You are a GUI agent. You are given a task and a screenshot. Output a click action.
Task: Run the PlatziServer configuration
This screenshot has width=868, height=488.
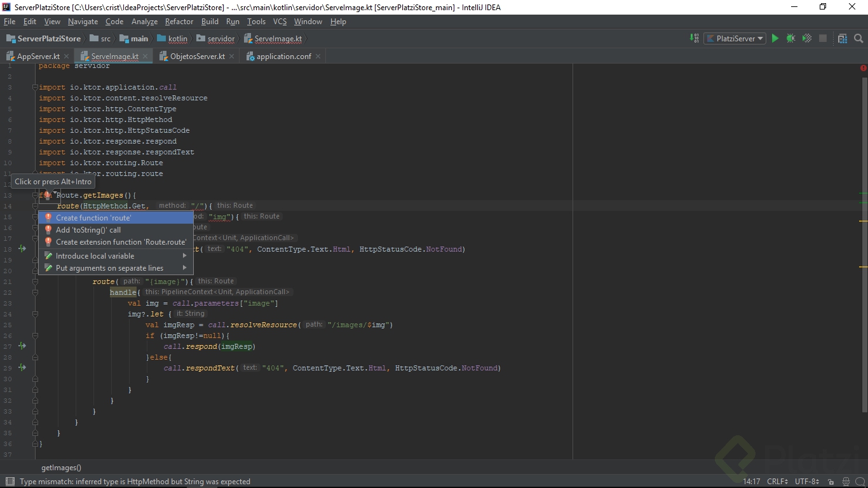pyautogui.click(x=775, y=39)
